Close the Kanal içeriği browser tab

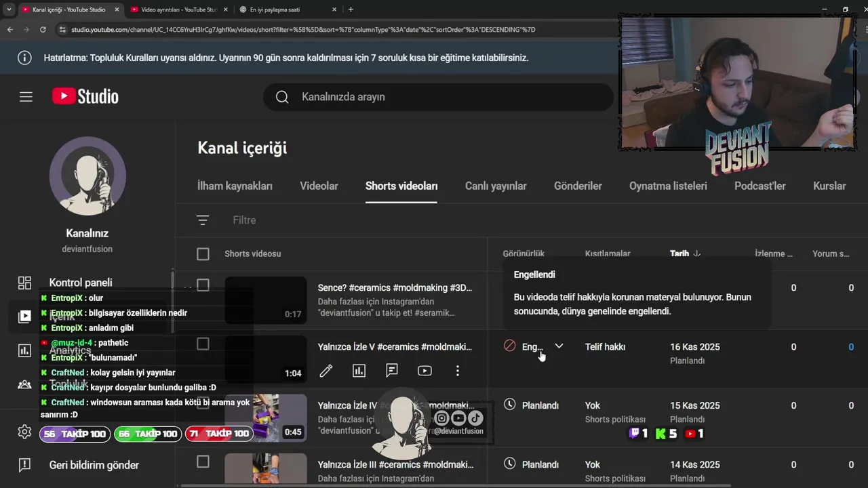point(116,9)
